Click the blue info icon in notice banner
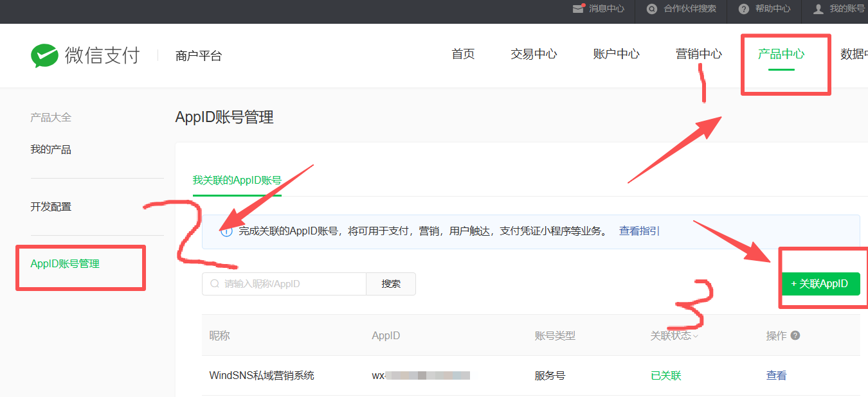The height and width of the screenshot is (397, 868). (x=226, y=231)
